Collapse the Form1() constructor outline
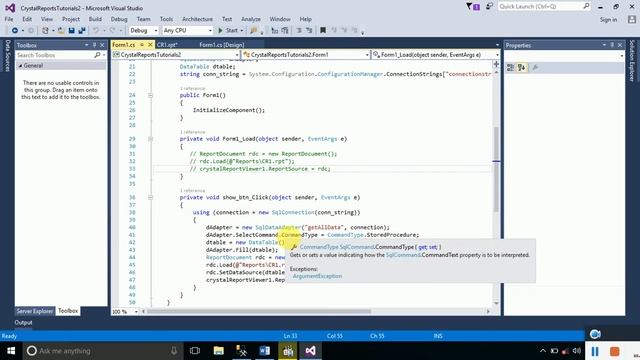The image size is (640, 360). (x=150, y=95)
